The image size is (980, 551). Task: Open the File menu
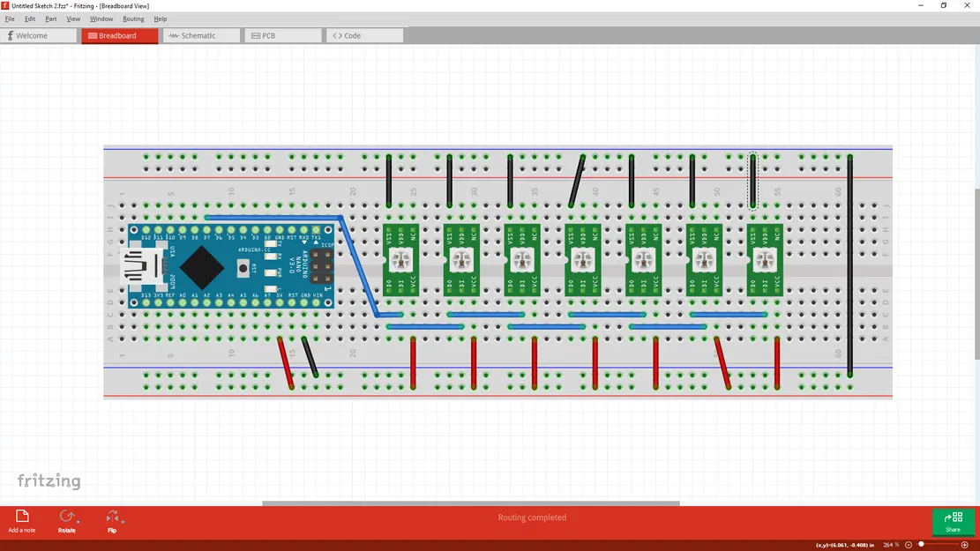9,18
